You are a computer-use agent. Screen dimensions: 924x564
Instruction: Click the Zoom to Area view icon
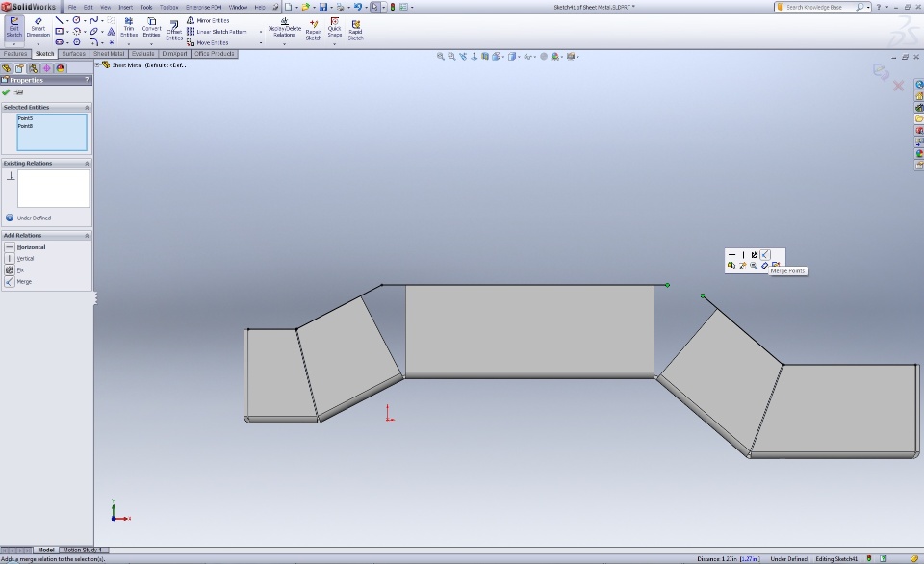coord(451,57)
